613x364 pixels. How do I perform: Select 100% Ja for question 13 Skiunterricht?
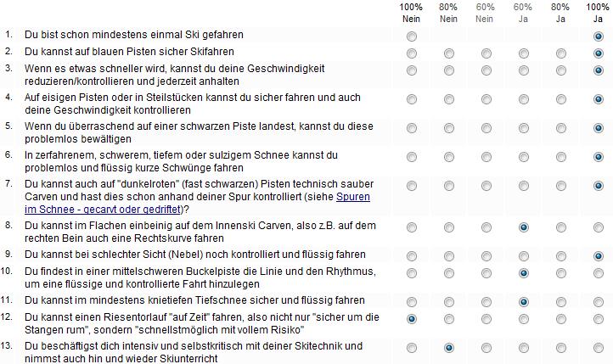click(598, 348)
